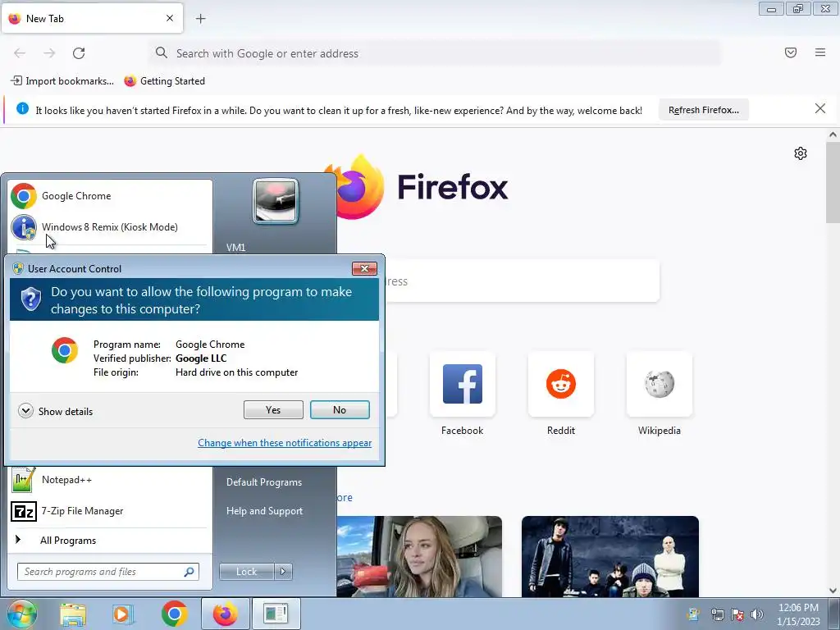Click the volume speaker tray icon

[757, 614]
